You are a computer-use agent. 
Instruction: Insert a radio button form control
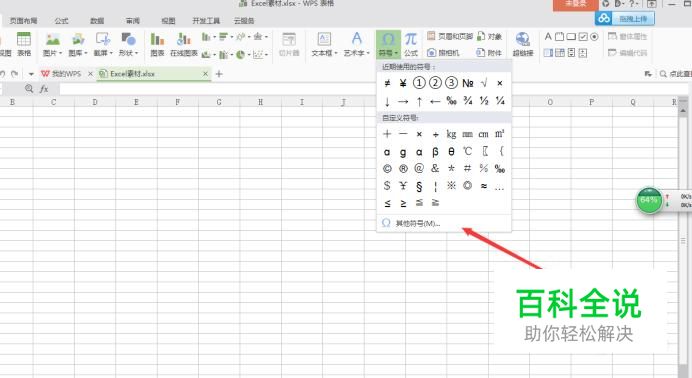click(594, 37)
